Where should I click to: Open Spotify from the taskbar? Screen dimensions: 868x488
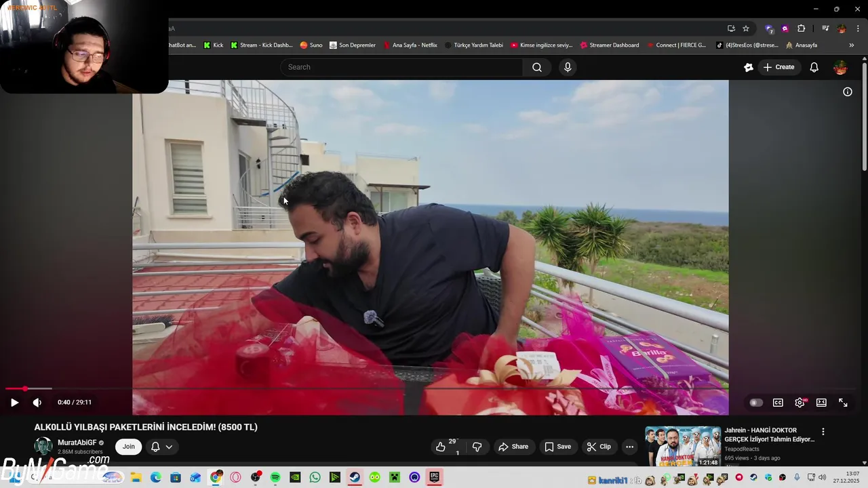[275, 478]
